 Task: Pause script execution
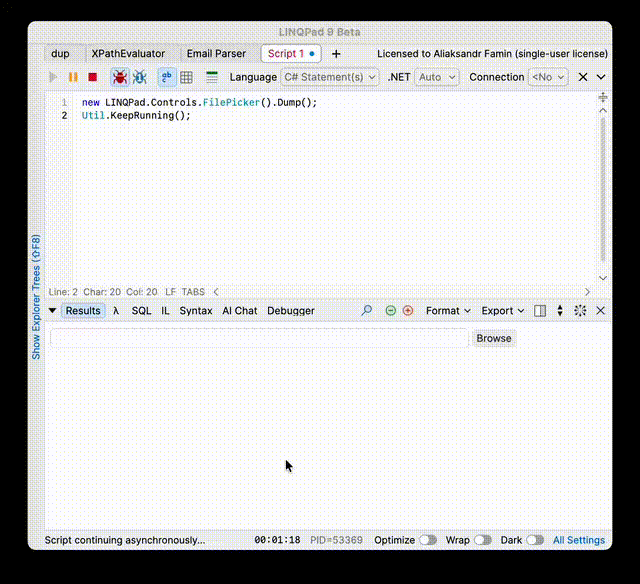73,77
